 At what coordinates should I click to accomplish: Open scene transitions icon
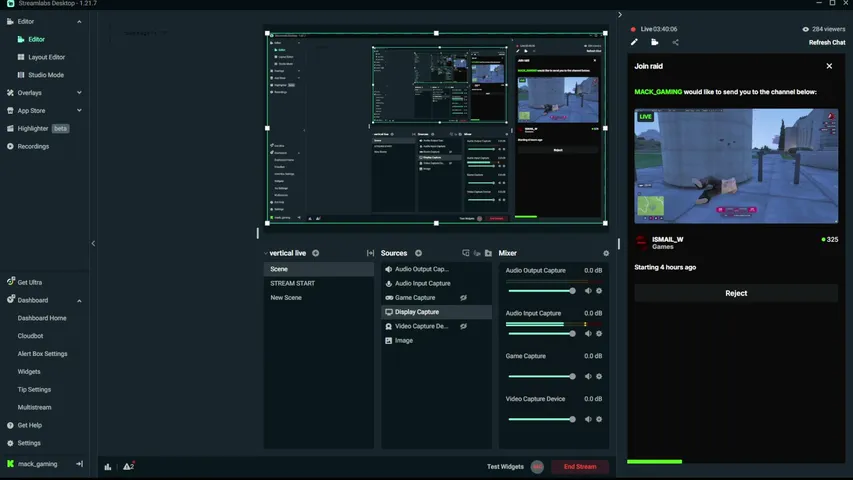[x=370, y=253]
